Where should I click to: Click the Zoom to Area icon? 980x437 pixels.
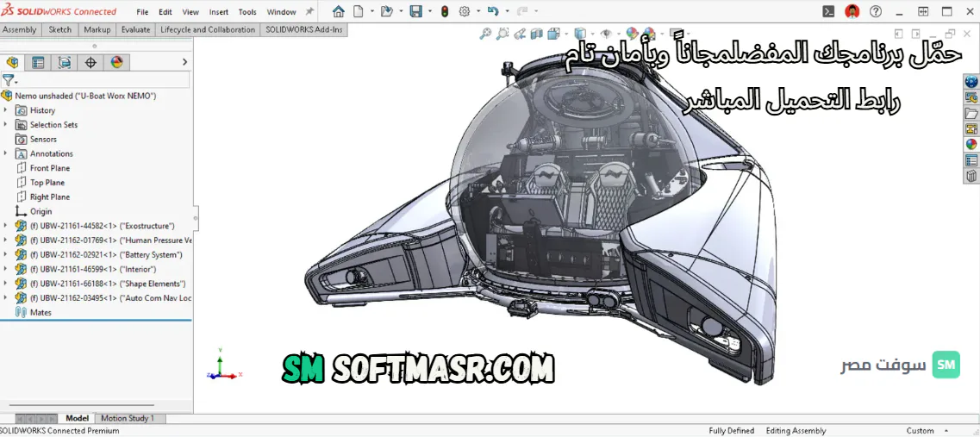tap(502, 34)
